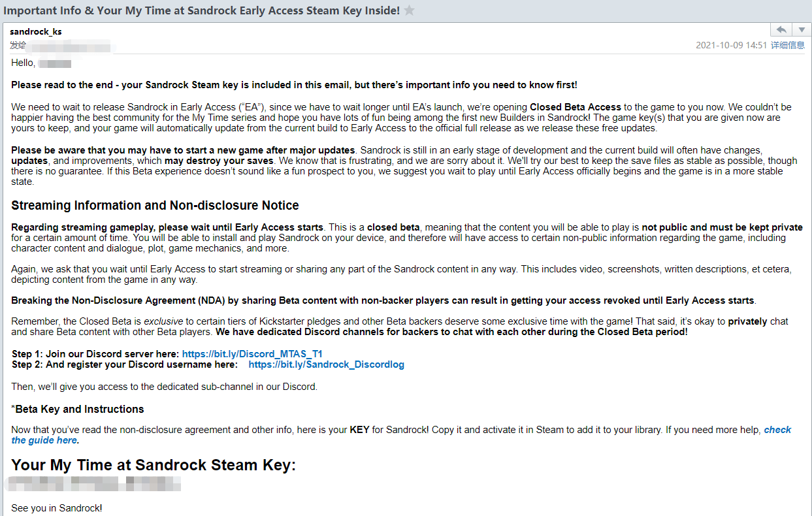The image size is (812, 516).
Task: Click the "See you in Sandrock!" sign-off
Action: [x=57, y=508]
